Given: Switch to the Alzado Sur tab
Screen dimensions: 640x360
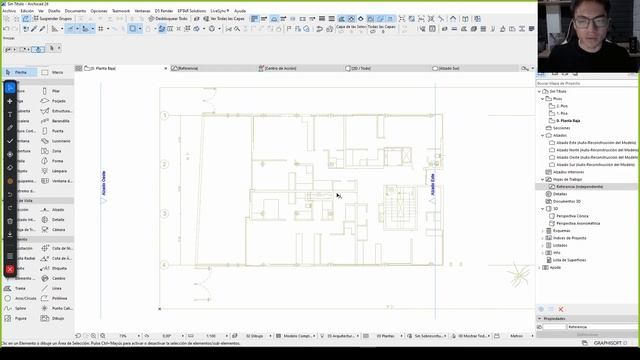Looking at the screenshot, I should pyautogui.click(x=474, y=69).
